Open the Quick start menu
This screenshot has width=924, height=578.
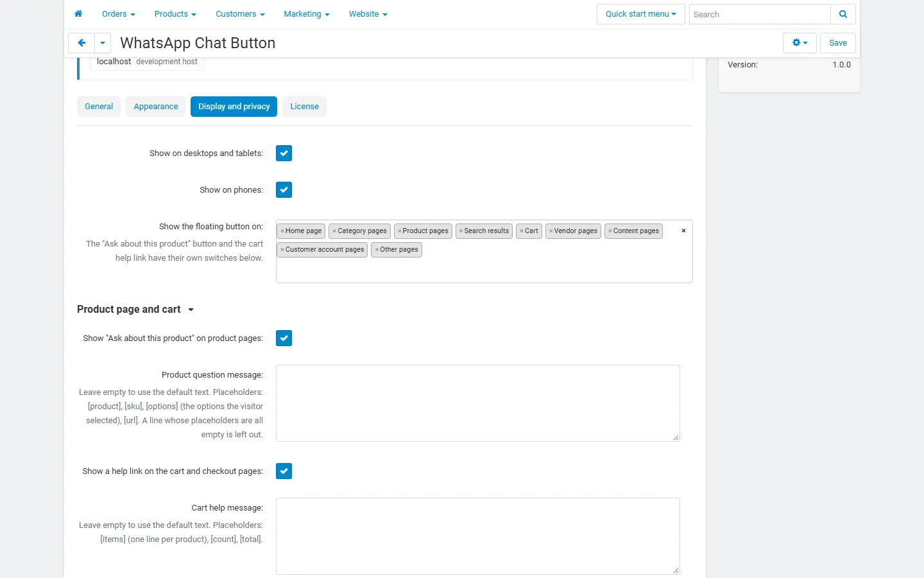coord(641,14)
